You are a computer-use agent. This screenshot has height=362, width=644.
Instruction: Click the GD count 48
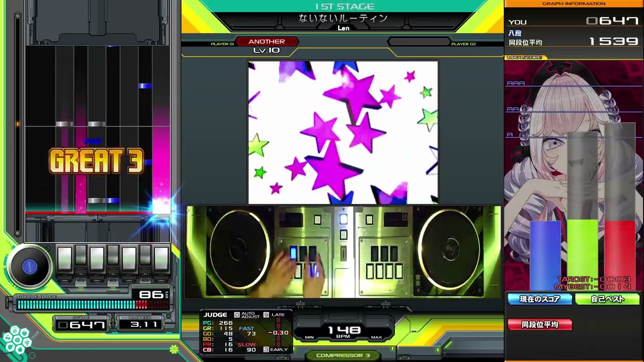click(x=228, y=334)
